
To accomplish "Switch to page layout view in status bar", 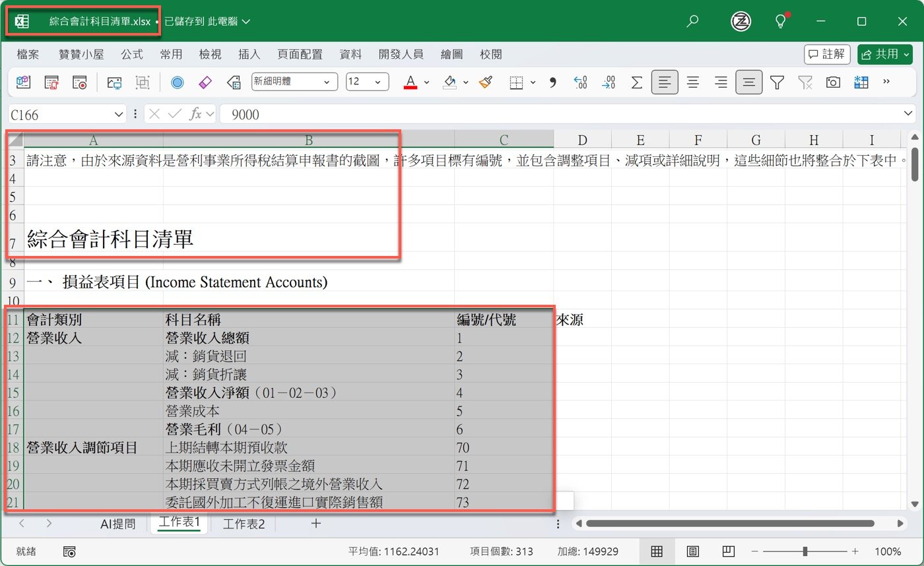I will pos(694,551).
